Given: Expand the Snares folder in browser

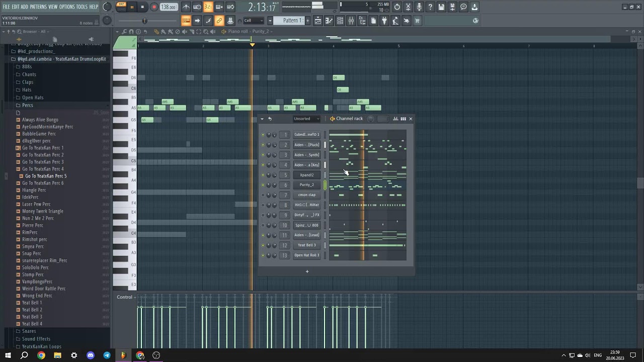Looking at the screenshot, I should coord(29,331).
